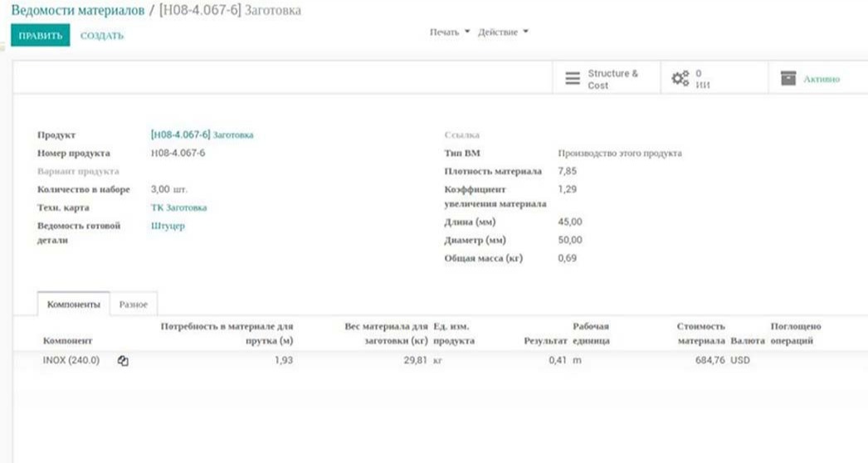Go back to Ведомости материалов breadcrumb

(76, 10)
